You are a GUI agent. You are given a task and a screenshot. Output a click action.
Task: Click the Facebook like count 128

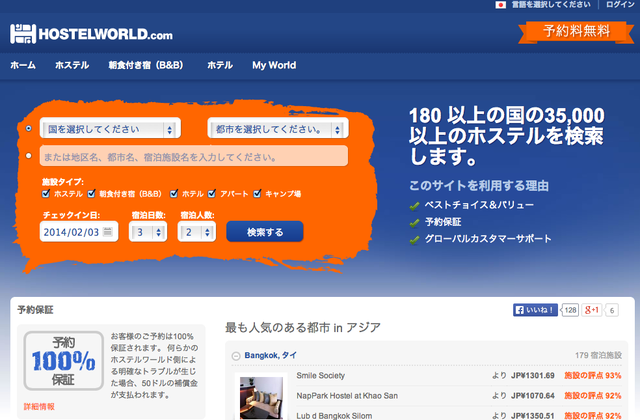coord(570,310)
